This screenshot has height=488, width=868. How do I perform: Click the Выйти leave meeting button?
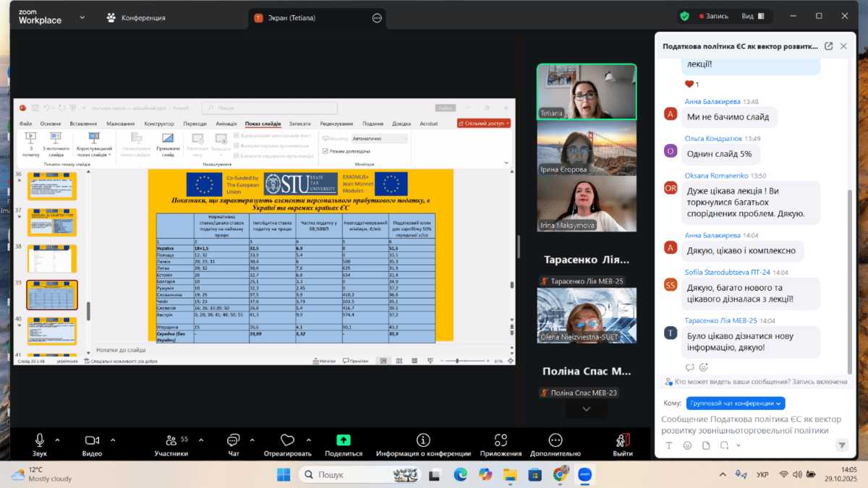(x=623, y=440)
